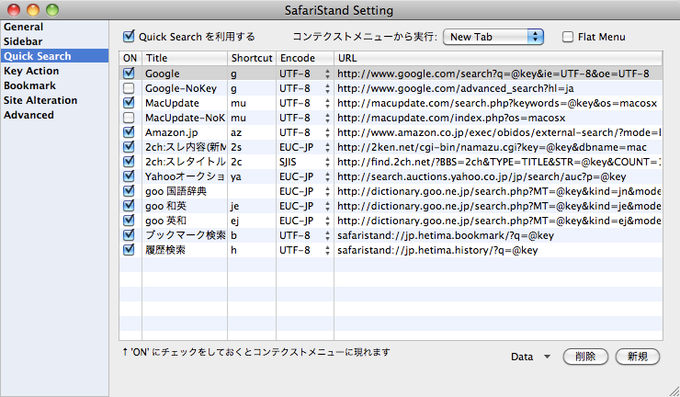680x397 pixels.
Task: Select the goo 国語辞典 title cell
Action: [x=185, y=191]
